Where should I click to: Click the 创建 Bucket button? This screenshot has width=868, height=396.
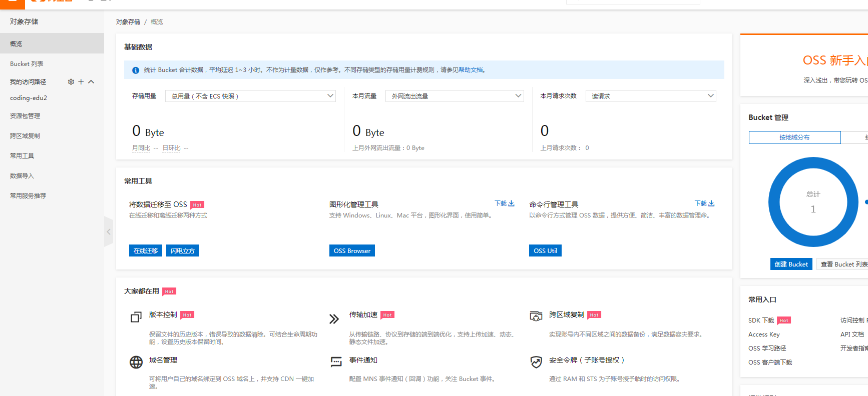(x=791, y=264)
